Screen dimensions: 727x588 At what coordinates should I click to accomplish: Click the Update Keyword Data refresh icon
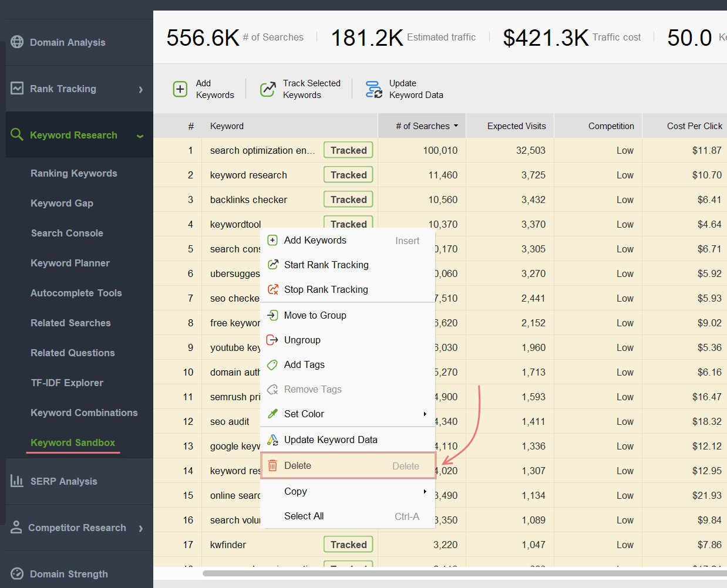coord(374,88)
